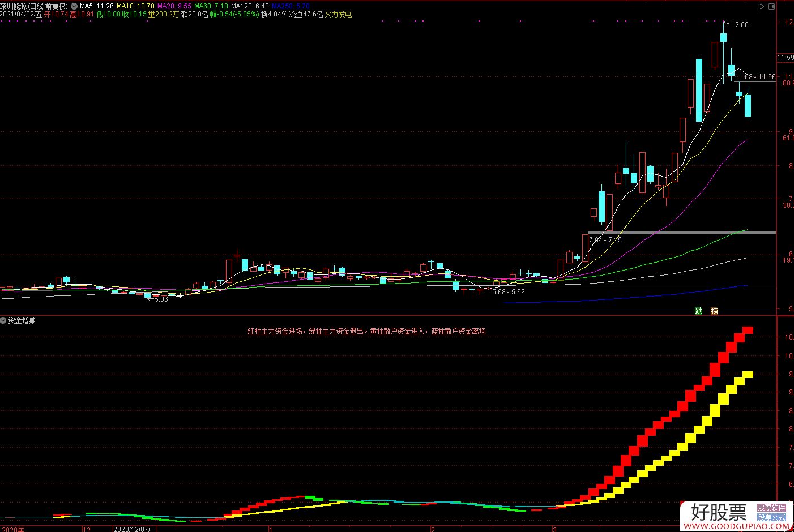Click the 12.66 high price annotation
This screenshot has width=794, height=532.
740,25
